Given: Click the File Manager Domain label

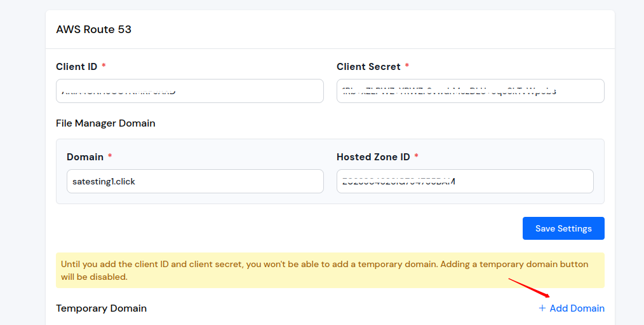Looking at the screenshot, I should (105, 123).
